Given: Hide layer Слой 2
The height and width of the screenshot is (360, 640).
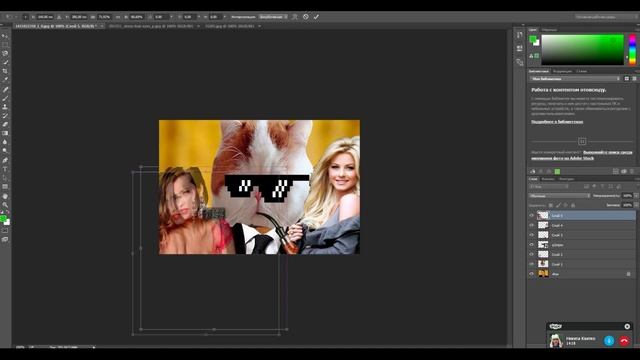Looking at the screenshot, I should 531,255.
